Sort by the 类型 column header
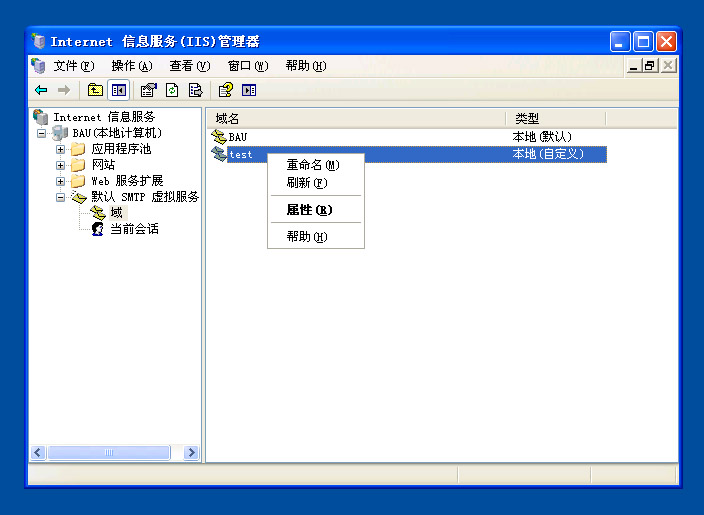 pos(556,119)
